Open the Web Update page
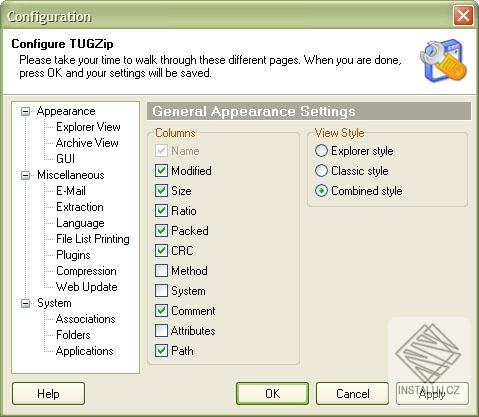Screen dimensions: 479x417 coord(87,287)
